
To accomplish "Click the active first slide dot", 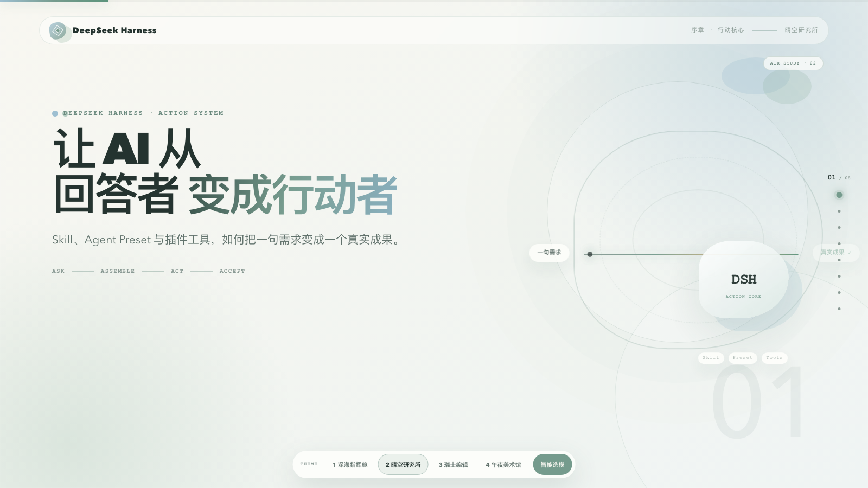I will click(x=839, y=195).
